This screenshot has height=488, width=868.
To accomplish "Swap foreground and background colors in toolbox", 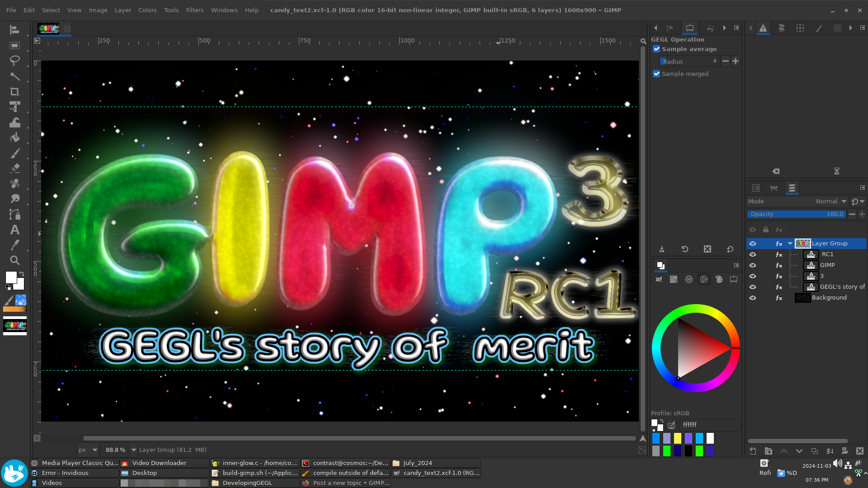I will pyautogui.click(x=22, y=274).
